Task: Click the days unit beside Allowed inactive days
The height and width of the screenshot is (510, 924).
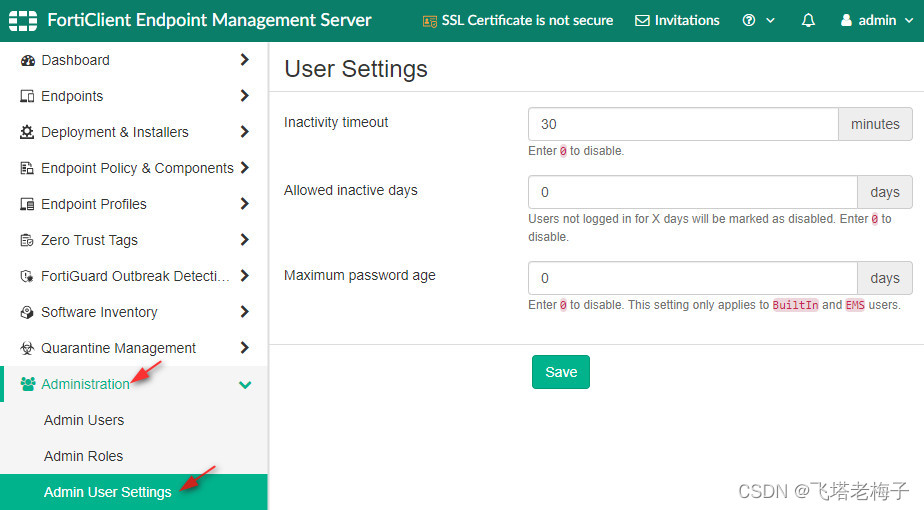Action: click(x=885, y=192)
